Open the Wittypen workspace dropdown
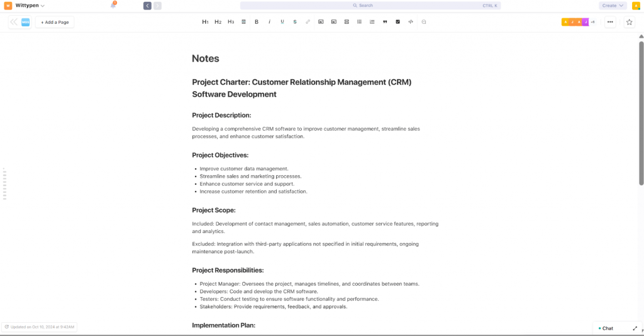644x336 pixels. tap(30, 6)
